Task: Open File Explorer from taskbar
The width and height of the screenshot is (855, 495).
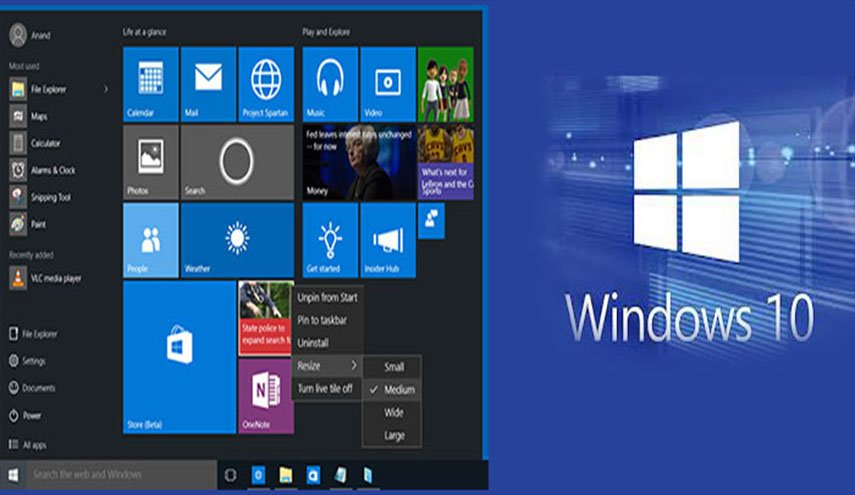Action: click(x=286, y=475)
